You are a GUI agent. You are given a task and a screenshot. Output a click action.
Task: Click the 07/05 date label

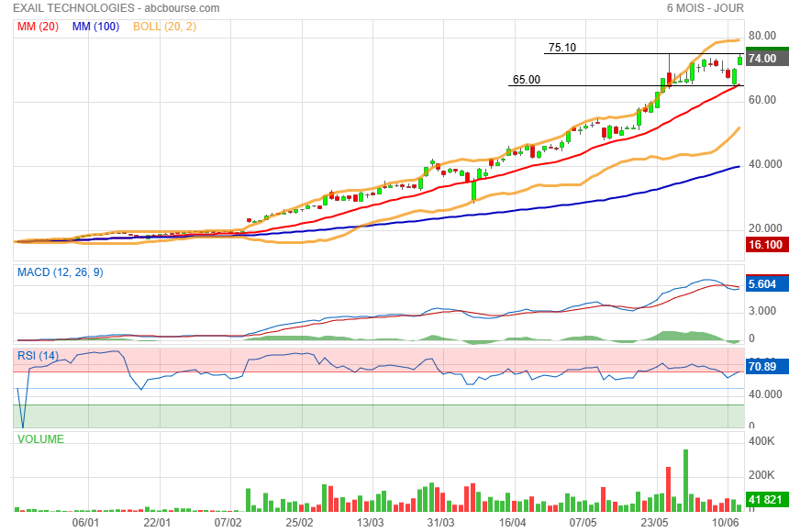583,523
